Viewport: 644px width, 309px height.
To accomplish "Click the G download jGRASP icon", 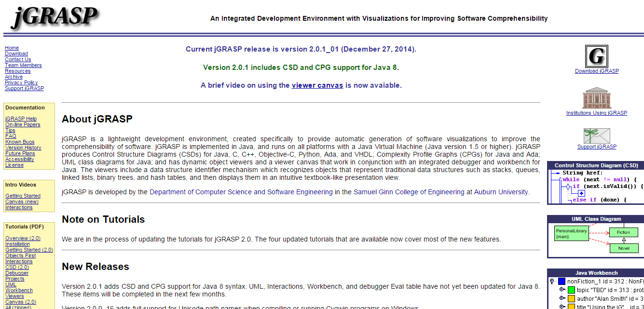I will click(597, 56).
